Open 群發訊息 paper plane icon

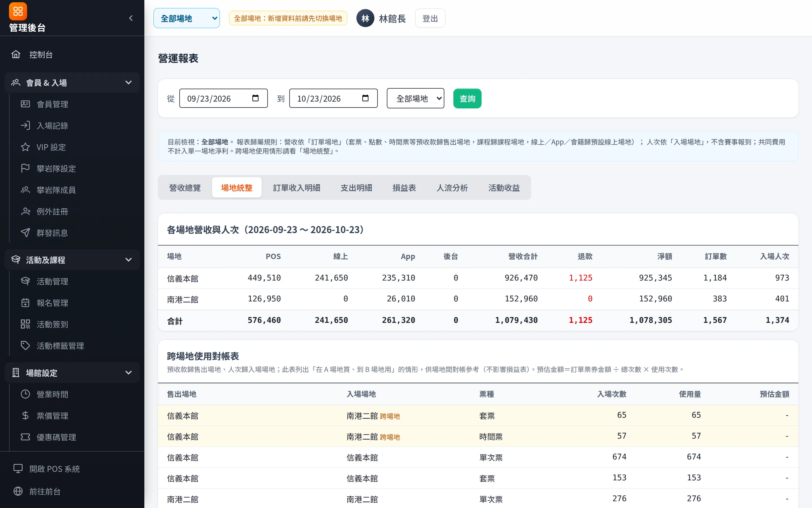[x=25, y=233]
